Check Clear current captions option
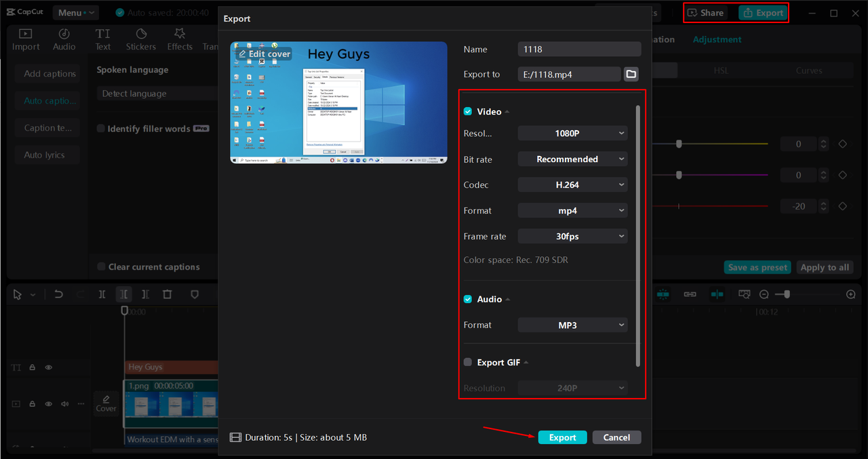 101,267
